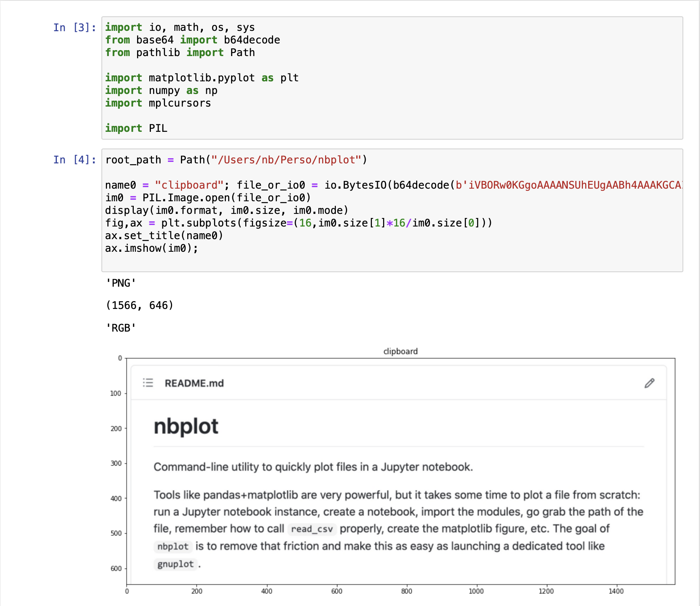Image resolution: width=700 pixels, height=606 pixels.
Task: Click the y-axis tick label 600
Action: pos(116,568)
